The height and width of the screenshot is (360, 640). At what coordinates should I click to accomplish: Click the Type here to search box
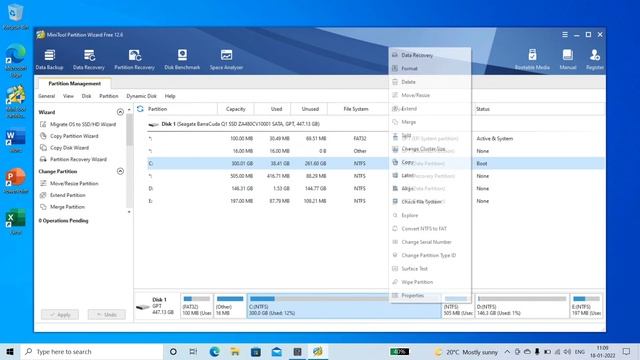click(x=91, y=351)
